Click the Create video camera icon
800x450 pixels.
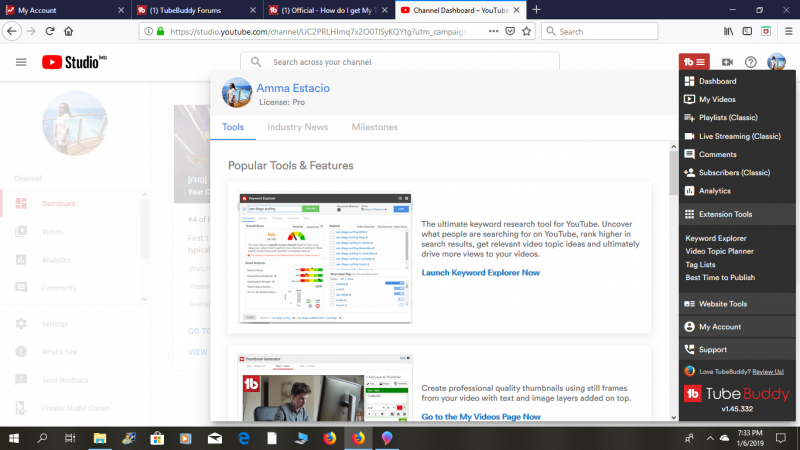click(x=727, y=62)
